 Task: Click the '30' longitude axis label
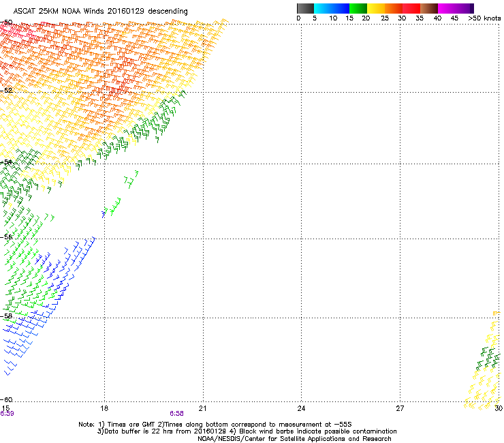click(x=499, y=408)
